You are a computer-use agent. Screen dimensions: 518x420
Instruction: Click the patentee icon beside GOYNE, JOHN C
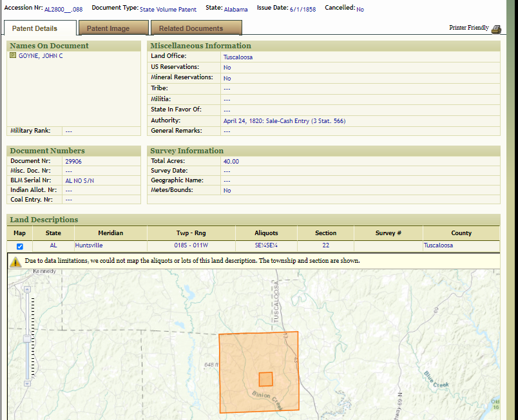pyautogui.click(x=13, y=56)
